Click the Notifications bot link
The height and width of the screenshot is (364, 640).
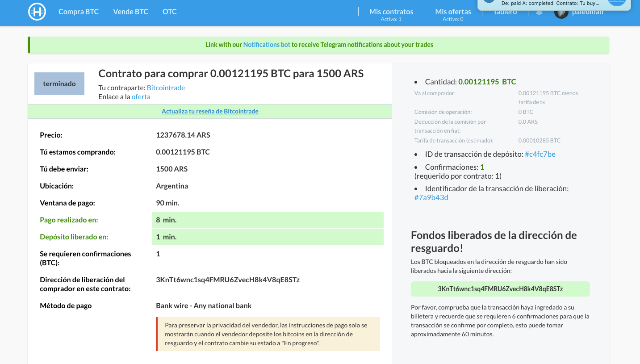pos(267,45)
